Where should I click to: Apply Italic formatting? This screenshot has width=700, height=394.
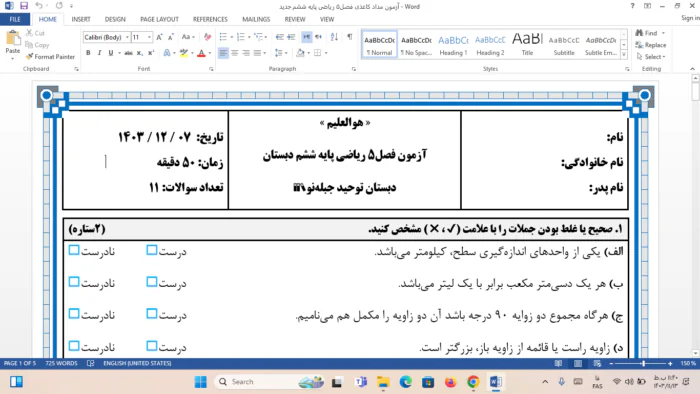click(x=99, y=53)
